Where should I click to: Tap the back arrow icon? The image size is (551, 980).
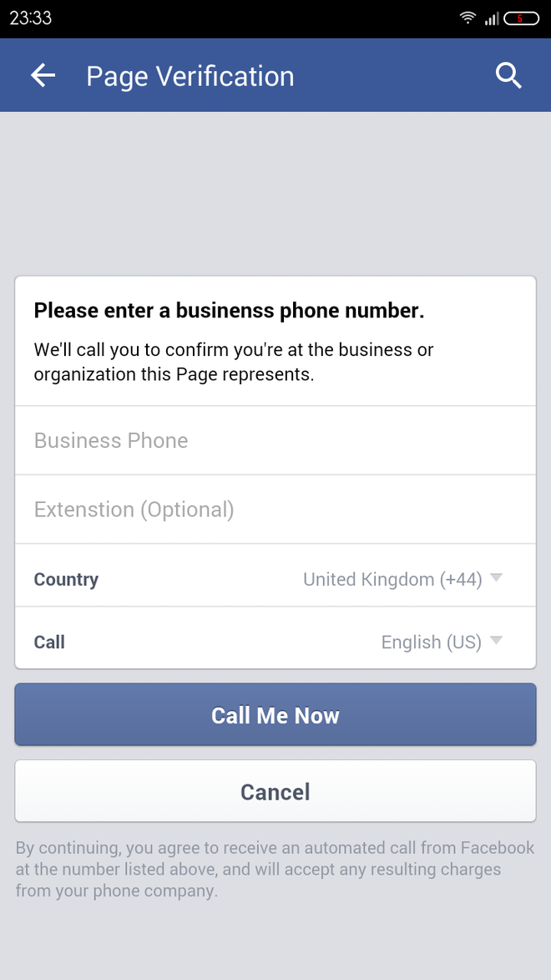[x=43, y=76]
